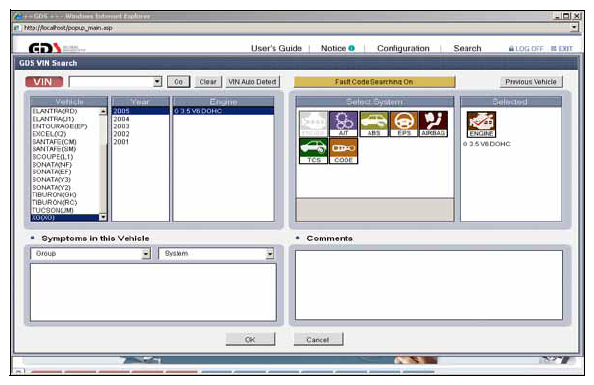
Task: Expand the System dropdown
Action: 269,254
